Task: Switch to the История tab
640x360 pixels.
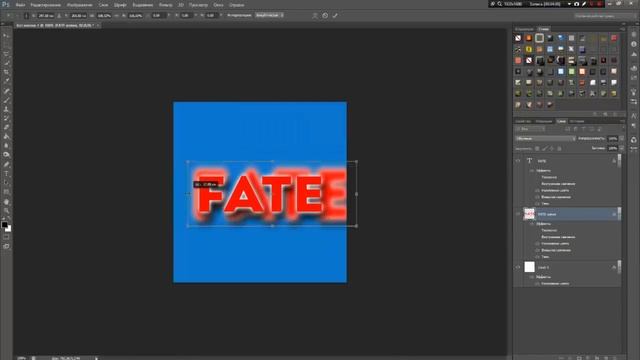Action: click(577, 121)
